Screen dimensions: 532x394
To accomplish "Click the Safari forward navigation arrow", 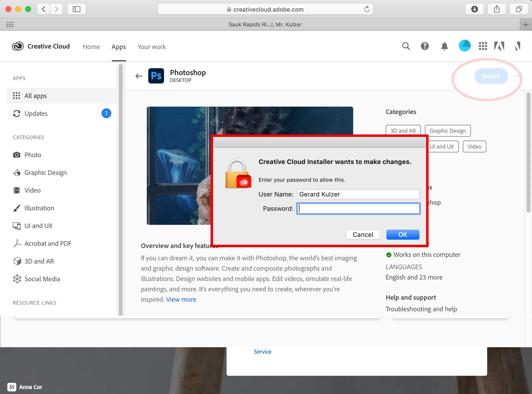I will pos(56,9).
